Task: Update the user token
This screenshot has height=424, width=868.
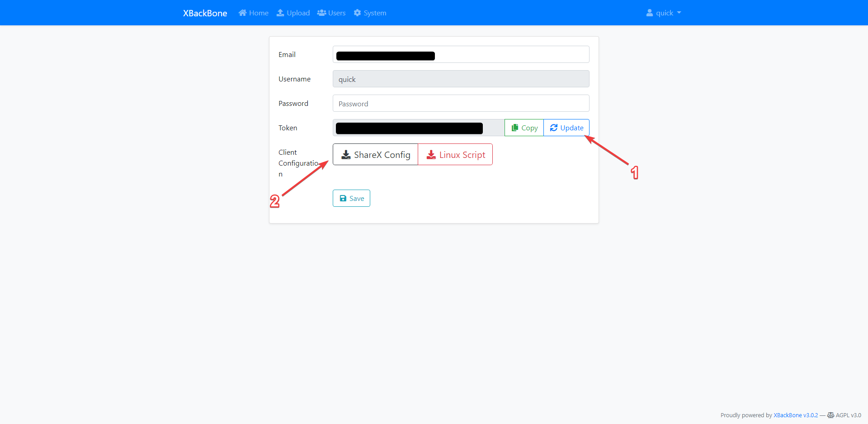Action: point(566,128)
